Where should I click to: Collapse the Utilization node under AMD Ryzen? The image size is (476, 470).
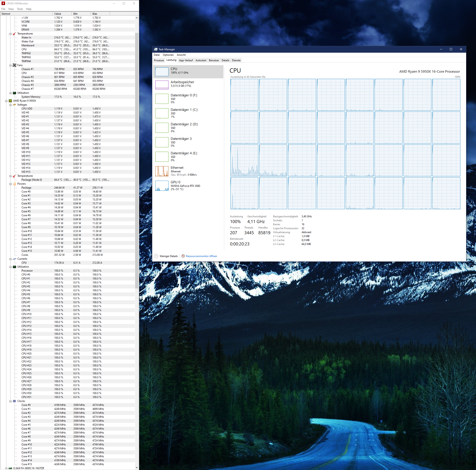click(10, 267)
